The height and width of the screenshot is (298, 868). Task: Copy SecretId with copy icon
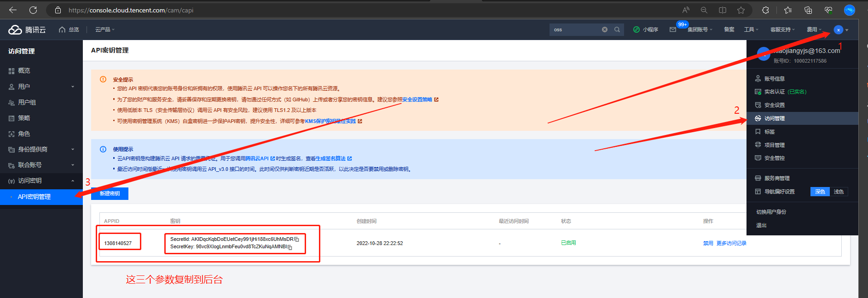click(x=297, y=240)
